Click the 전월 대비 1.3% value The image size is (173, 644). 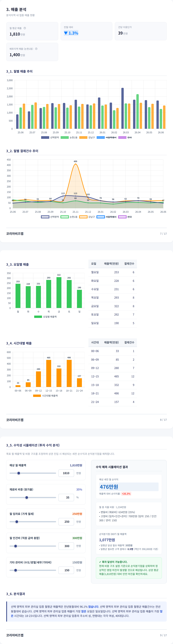(71, 33)
